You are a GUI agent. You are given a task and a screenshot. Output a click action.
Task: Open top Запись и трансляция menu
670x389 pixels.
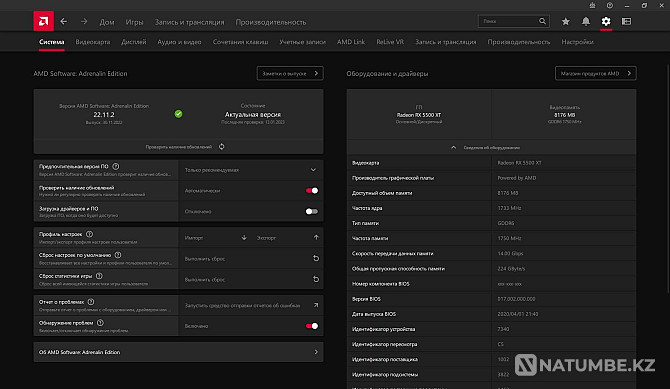tap(189, 22)
